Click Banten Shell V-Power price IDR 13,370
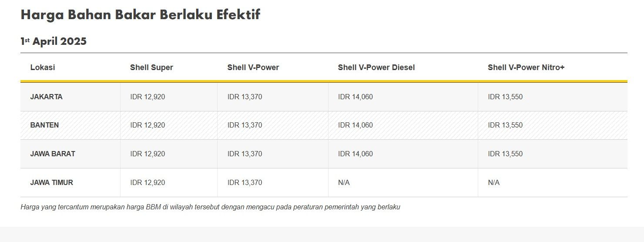 pyautogui.click(x=245, y=125)
